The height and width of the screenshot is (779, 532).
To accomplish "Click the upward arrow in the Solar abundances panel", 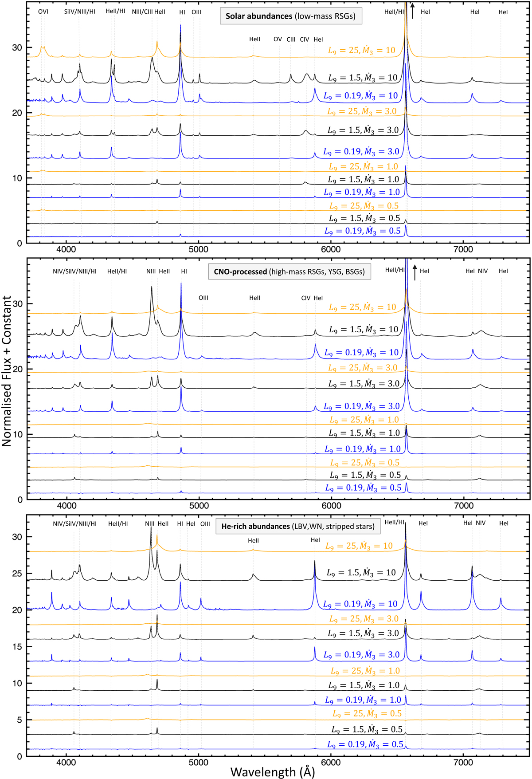I will (412, 11).
